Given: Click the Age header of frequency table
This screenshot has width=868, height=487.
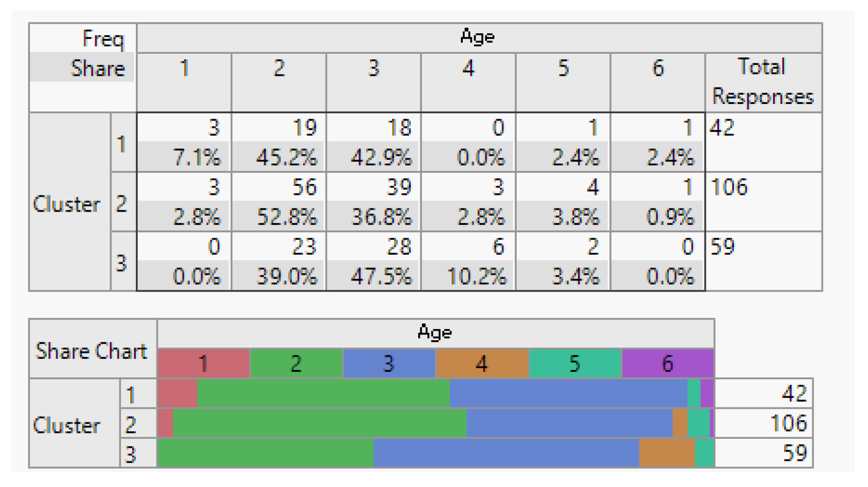Looking at the screenshot, I should click(478, 37).
